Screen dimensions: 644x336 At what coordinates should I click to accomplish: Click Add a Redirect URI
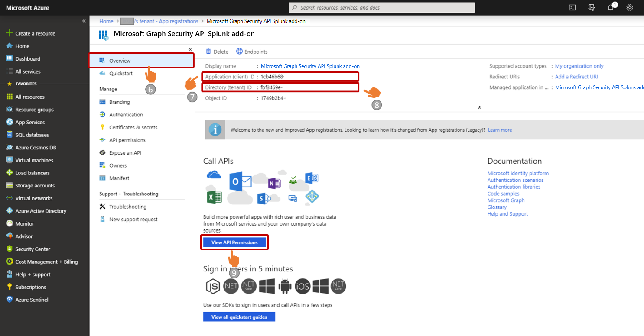pyautogui.click(x=576, y=77)
